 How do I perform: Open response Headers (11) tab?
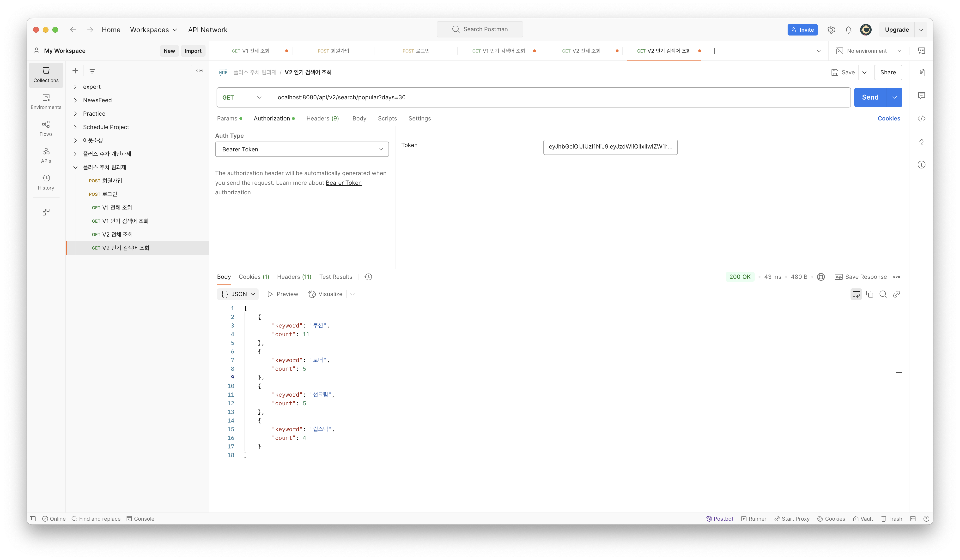(x=294, y=277)
